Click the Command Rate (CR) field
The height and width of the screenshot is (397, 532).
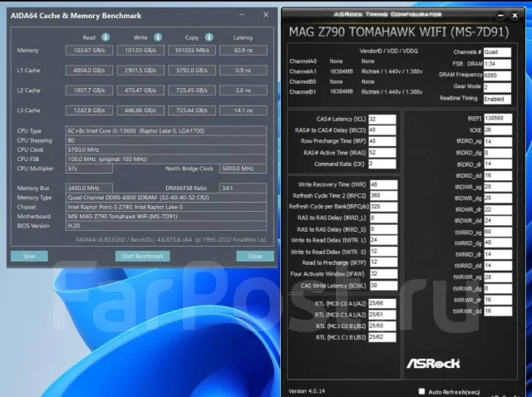pyautogui.click(x=382, y=164)
